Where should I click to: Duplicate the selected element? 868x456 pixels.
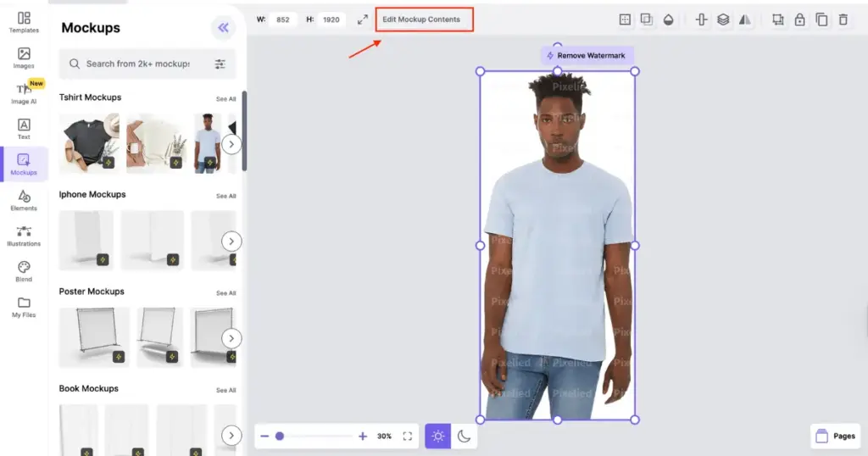click(822, 20)
